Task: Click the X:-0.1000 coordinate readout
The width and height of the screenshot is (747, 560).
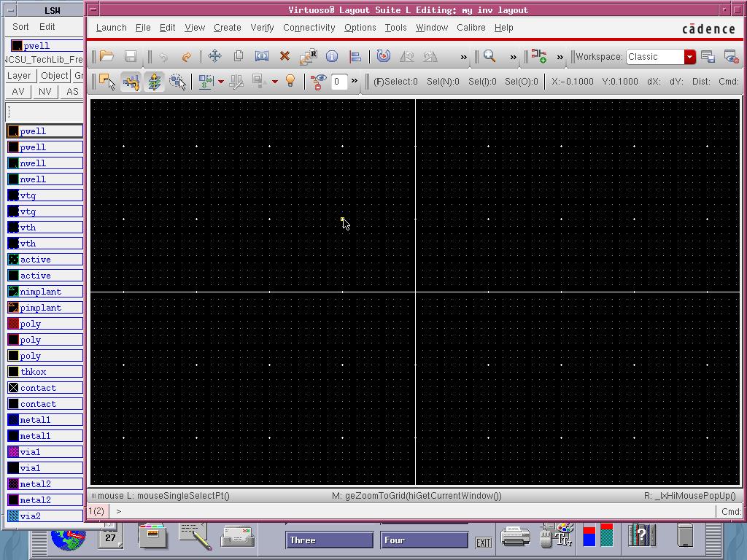Action: pos(572,82)
